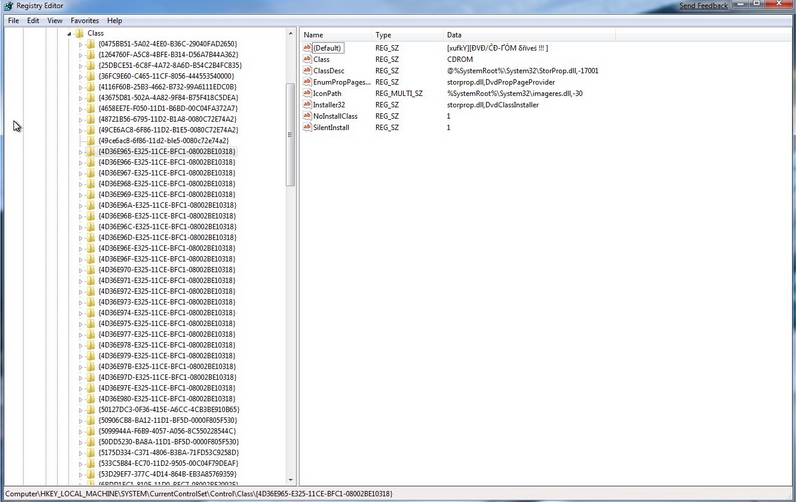Viewport: 796px width, 502px height.
Task: Click the string icon beside the NoInstallClass value
Action: 307,116
